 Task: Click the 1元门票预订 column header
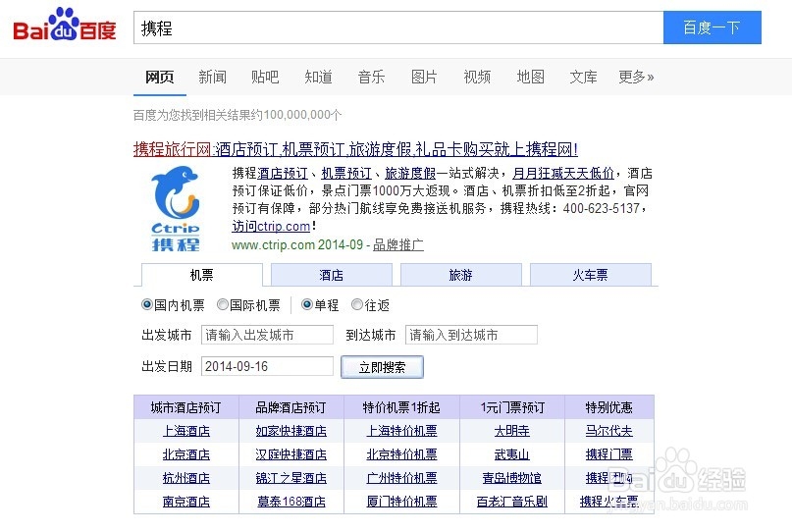click(512, 407)
